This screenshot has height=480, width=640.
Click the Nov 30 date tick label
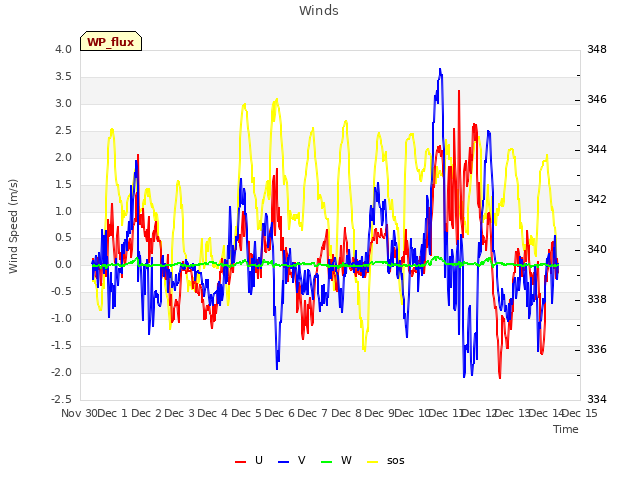coord(80,413)
